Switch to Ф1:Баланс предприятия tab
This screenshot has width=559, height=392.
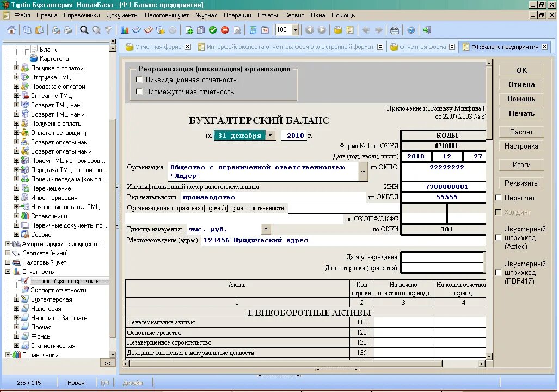click(x=505, y=47)
